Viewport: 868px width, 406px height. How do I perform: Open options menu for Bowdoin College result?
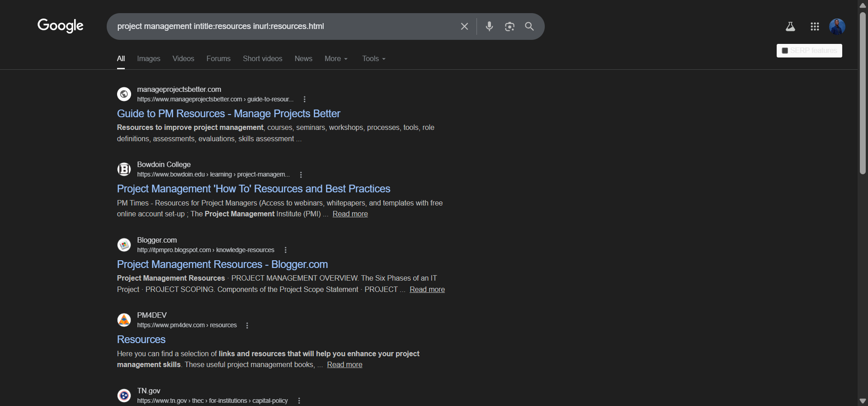click(x=301, y=175)
